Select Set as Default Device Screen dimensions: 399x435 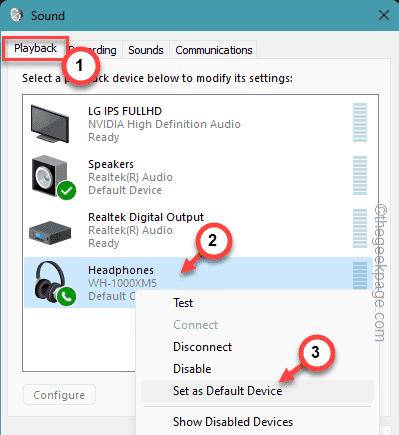(257, 391)
